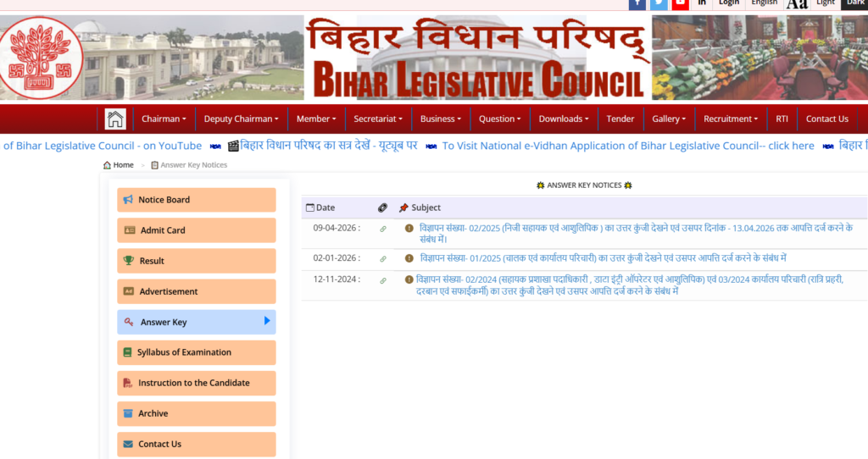The width and height of the screenshot is (868, 459).
Task: Switch to Light theme
Action: pyautogui.click(x=825, y=3)
